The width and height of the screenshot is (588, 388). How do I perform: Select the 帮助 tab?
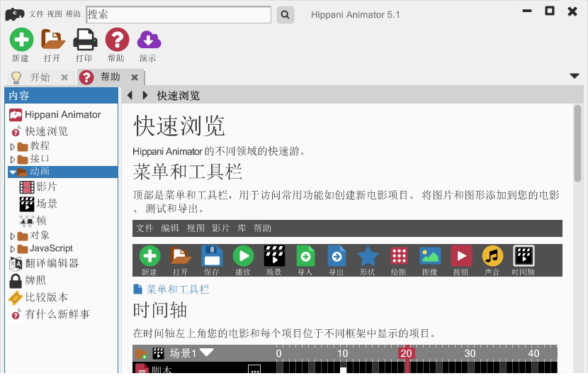coord(110,77)
